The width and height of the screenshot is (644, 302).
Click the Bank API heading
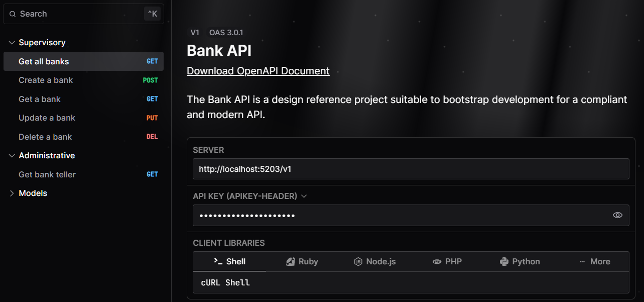[219, 51]
